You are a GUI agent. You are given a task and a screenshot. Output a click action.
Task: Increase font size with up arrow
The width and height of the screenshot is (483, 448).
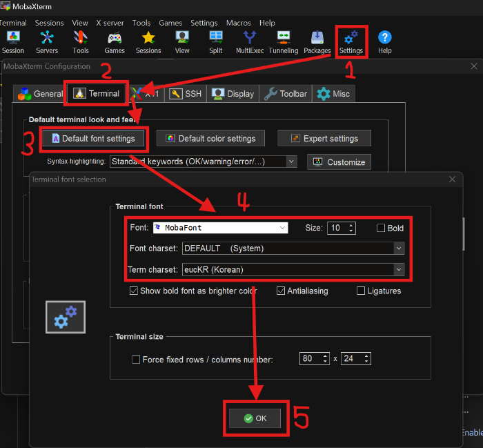pyautogui.click(x=351, y=226)
